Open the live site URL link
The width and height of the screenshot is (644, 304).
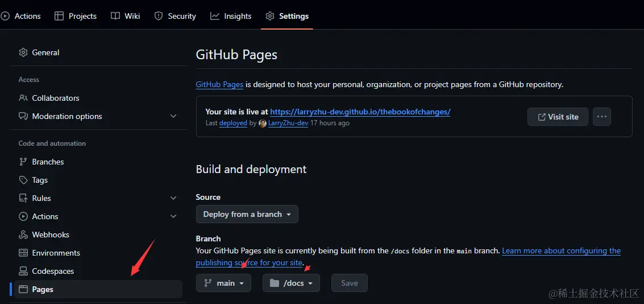tap(360, 112)
